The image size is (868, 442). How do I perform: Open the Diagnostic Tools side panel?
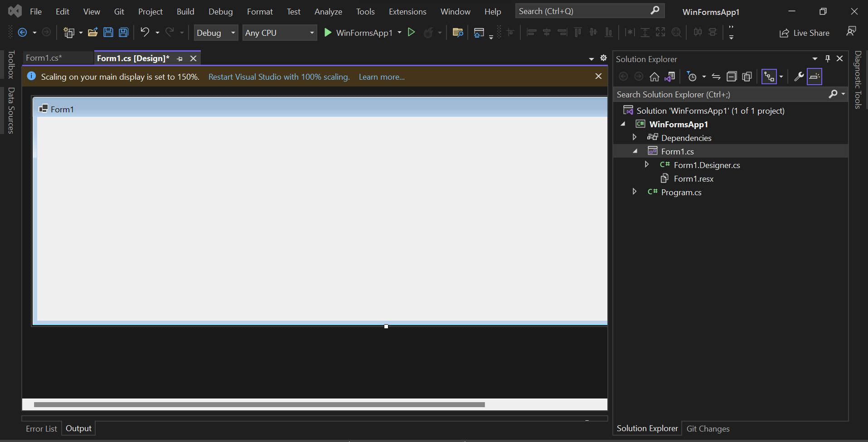coord(858,80)
